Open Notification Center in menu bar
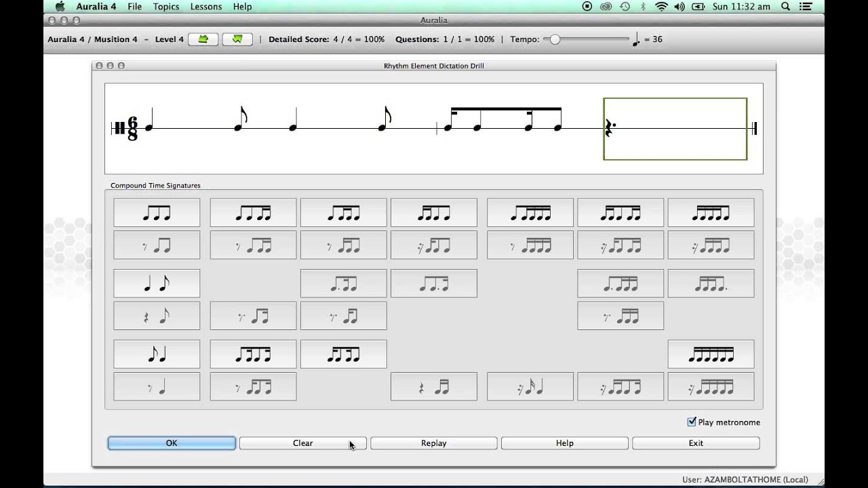The image size is (868, 488). coord(807,6)
